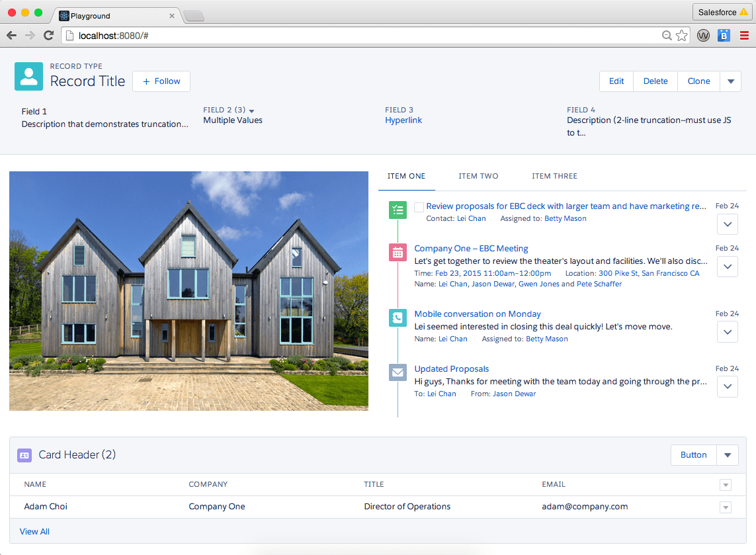Image resolution: width=756 pixels, height=555 pixels.
Task: Click the Edit button
Action: (x=616, y=81)
